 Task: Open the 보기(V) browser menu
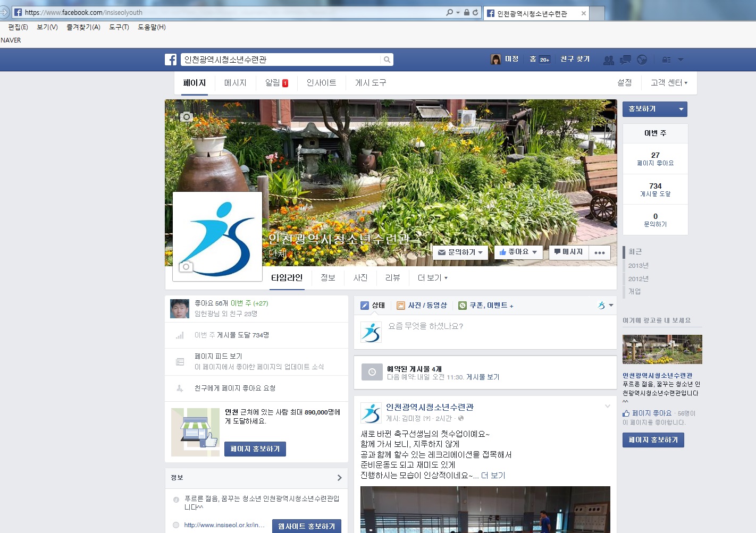(x=47, y=27)
